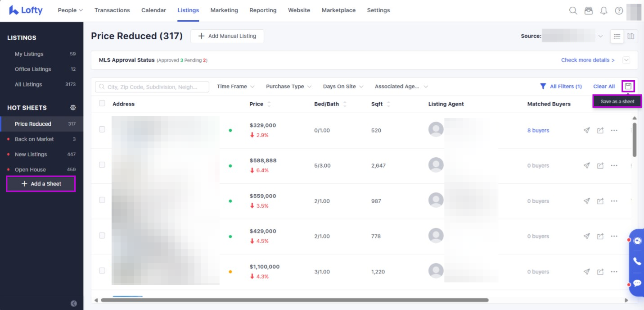Click send icon for $329,000 listing
The width and height of the screenshot is (644, 310).
[586, 130]
